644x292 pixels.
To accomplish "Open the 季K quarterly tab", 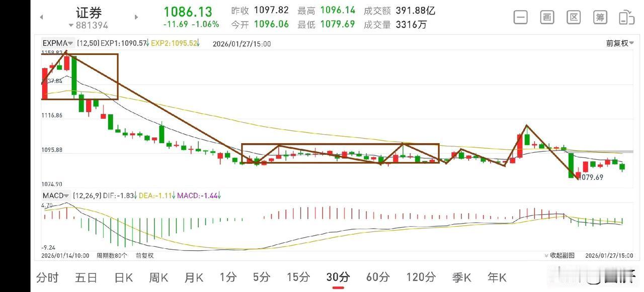I will point(462,277).
